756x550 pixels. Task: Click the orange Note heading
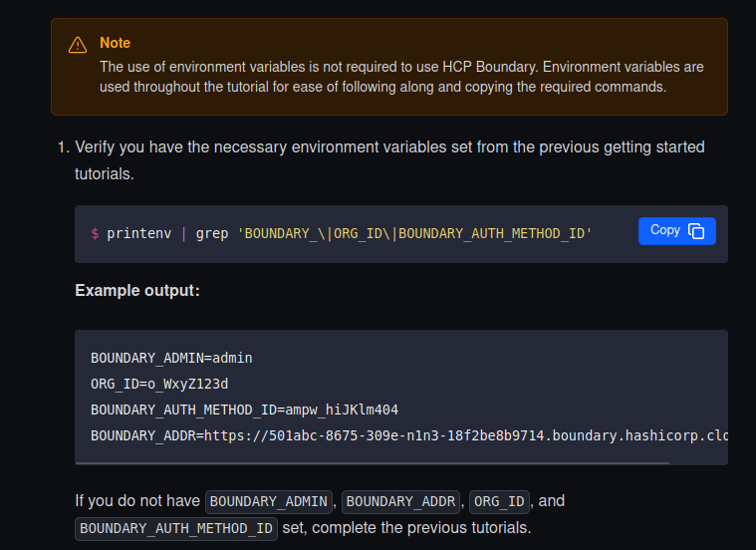(x=115, y=43)
